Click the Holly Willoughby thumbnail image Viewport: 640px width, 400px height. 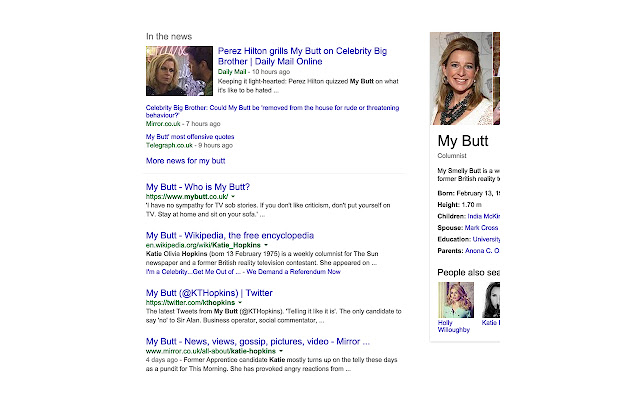pos(456,300)
